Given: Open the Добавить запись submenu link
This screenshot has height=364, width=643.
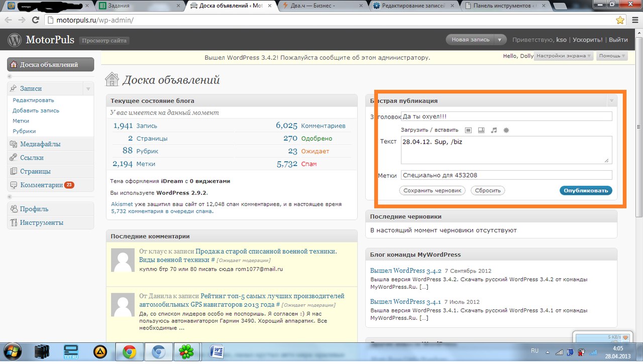Looking at the screenshot, I should point(36,110).
